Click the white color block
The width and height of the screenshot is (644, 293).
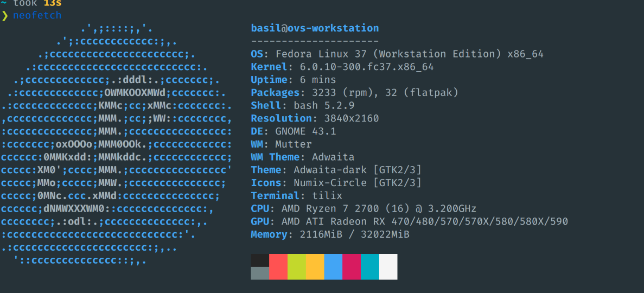388,266
